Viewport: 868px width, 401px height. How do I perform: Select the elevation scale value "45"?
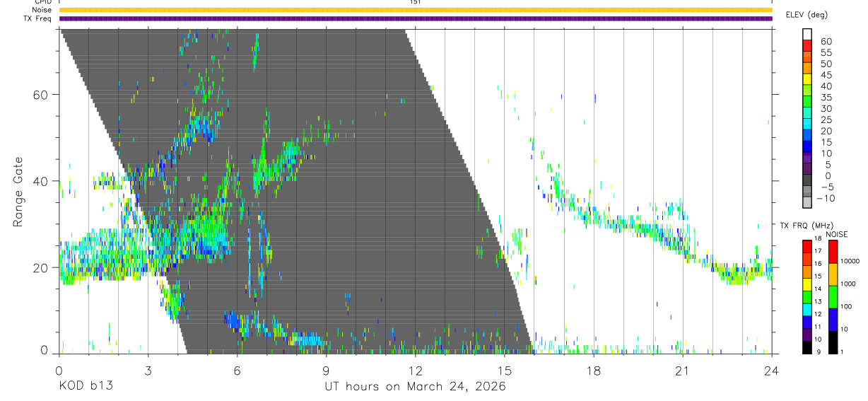point(826,76)
